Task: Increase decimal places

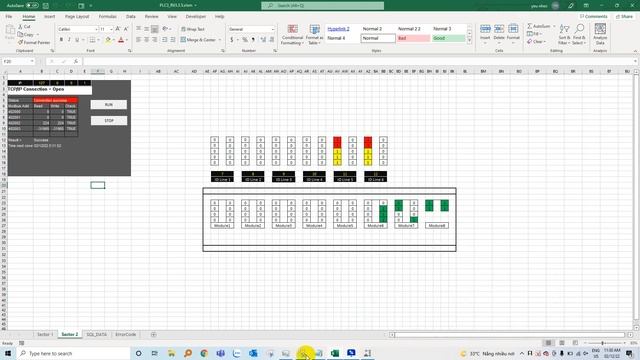Action: point(263,40)
